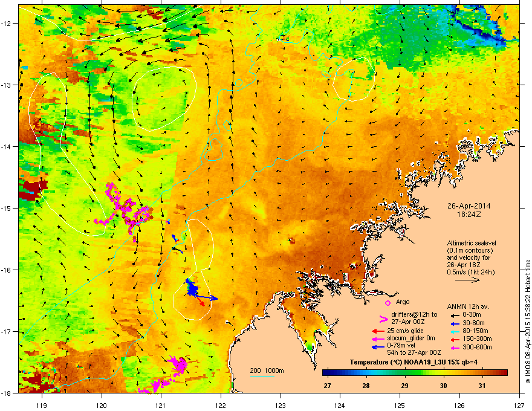Viewport: 532px width, 411px height.
Task: Click the colorbar tick label 31
Action: click(482, 386)
